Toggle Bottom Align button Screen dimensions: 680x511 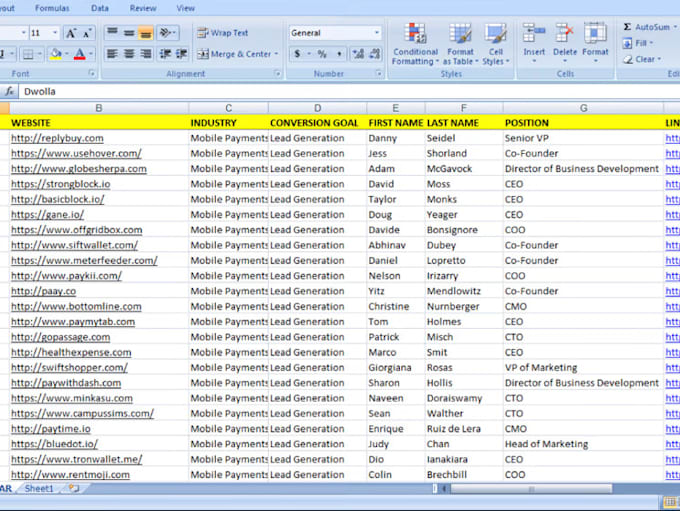click(x=146, y=33)
